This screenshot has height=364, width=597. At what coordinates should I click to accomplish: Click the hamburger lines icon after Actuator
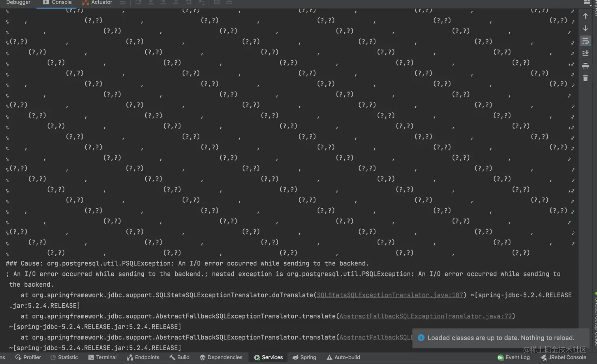(122, 2)
